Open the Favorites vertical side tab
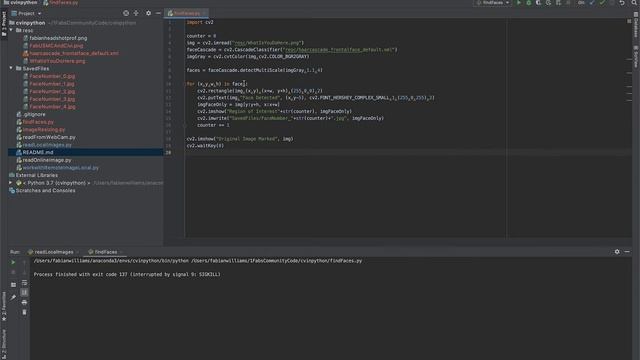 coord(4,306)
